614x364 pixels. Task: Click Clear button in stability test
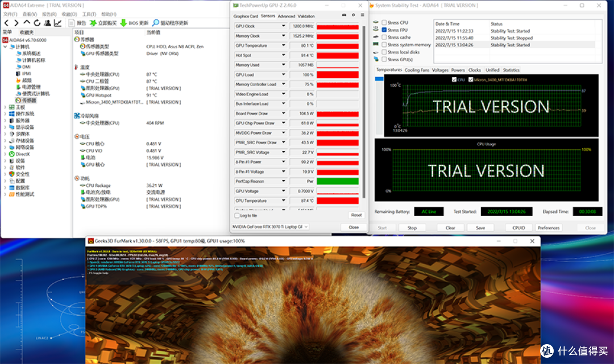point(450,228)
